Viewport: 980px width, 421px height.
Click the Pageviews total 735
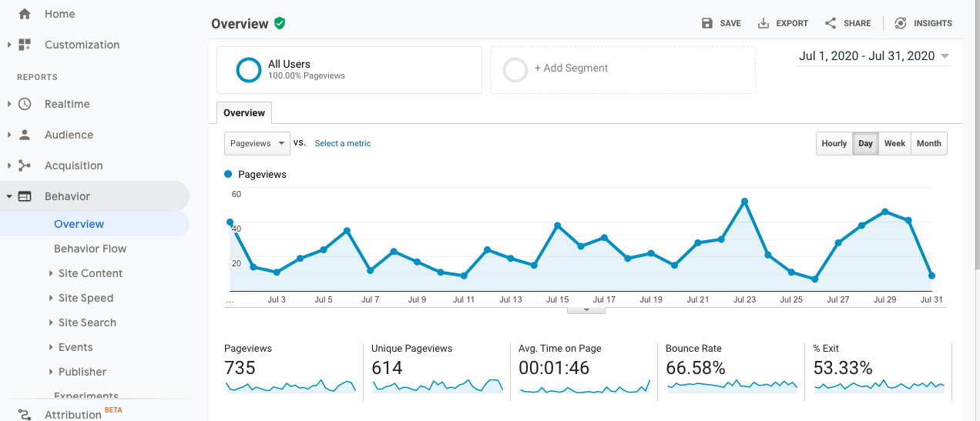click(240, 368)
